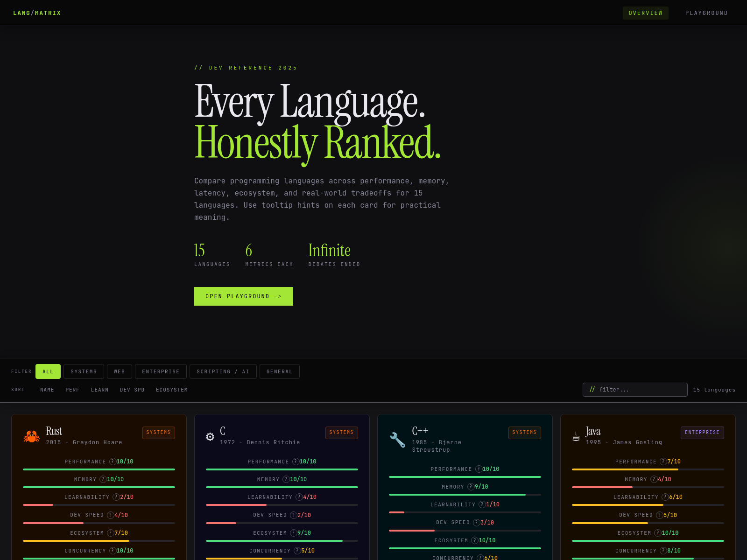Sort languages by Perf
The width and height of the screenshot is (747, 560).
click(x=72, y=390)
